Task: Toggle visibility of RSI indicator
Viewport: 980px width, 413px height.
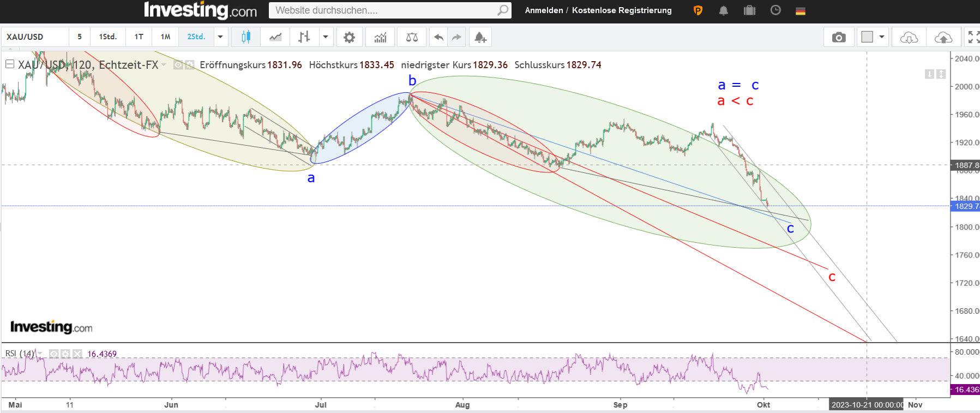Action: click(54, 354)
